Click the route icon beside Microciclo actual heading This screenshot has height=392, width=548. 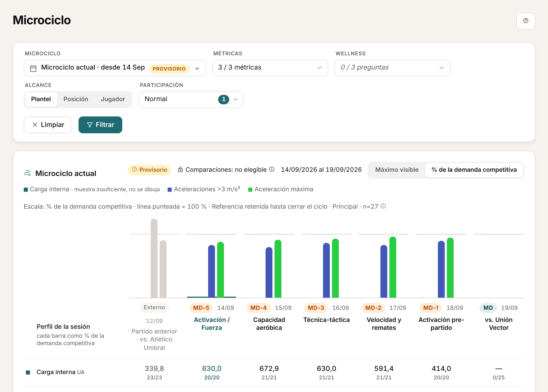pyautogui.click(x=27, y=173)
